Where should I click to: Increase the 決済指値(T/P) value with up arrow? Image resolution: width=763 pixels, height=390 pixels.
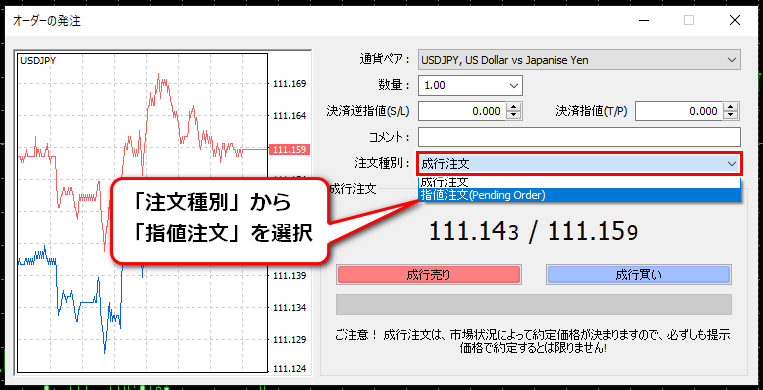pos(731,107)
